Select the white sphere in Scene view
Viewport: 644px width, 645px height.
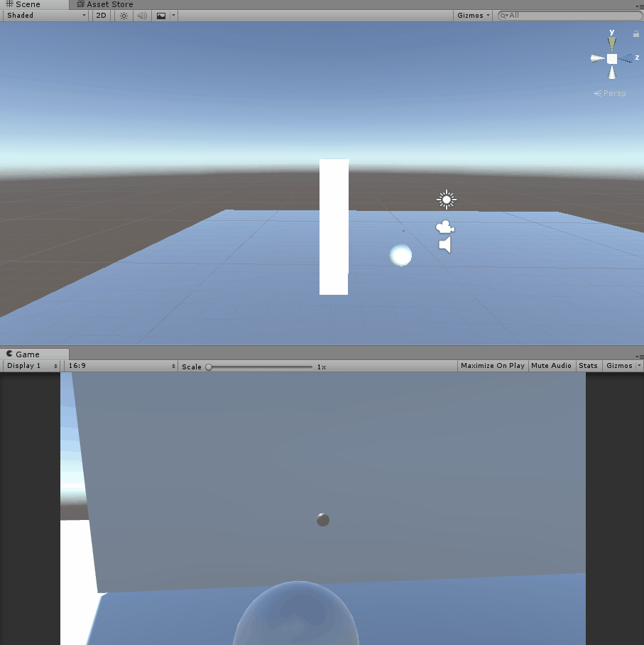[x=400, y=255]
